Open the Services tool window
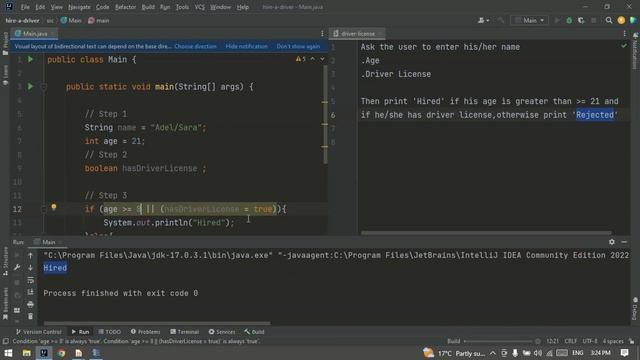This screenshot has width=640, height=360. pyautogui.click(x=222, y=332)
